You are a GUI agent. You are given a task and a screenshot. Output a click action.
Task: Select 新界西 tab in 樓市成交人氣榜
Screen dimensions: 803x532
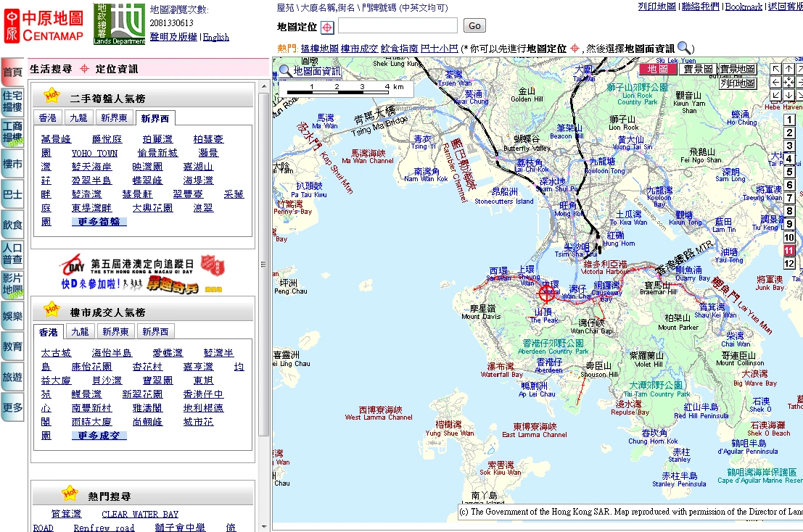click(x=155, y=331)
